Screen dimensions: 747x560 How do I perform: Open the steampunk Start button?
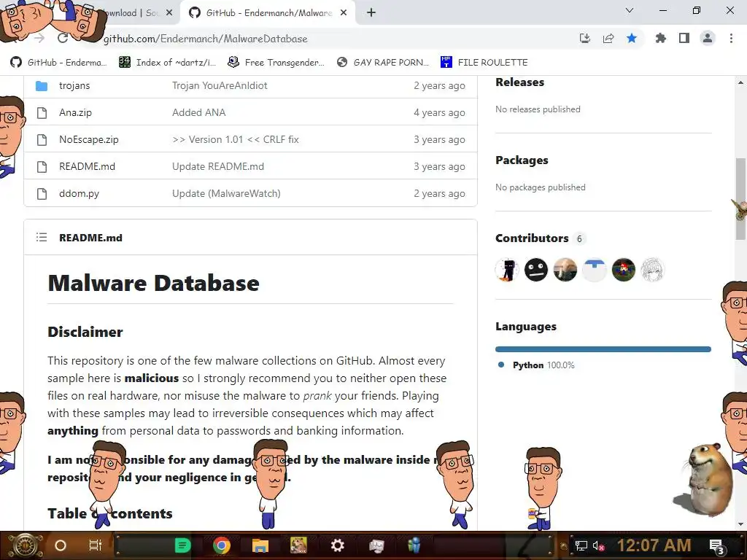pyautogui.click(x=25, y=545)
